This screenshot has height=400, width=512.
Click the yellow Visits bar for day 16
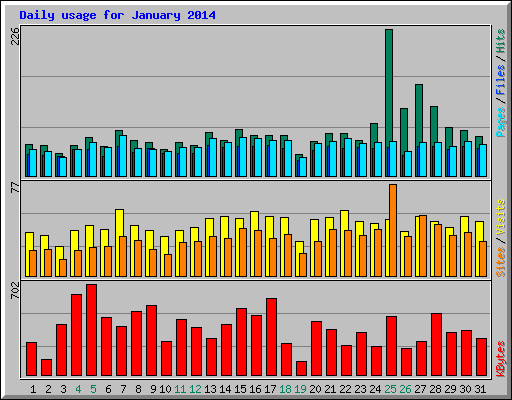tap(255, 221)
